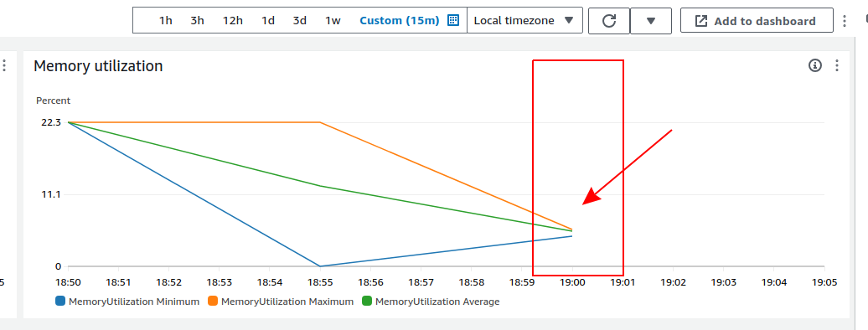Select the 1h time range
The width and height of the screenshot is (868, 330).
[166, 20]
